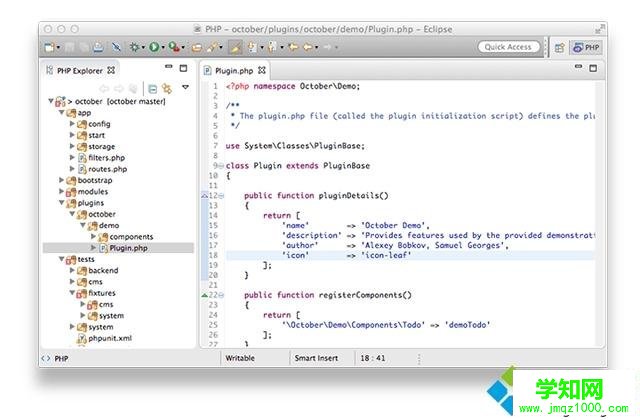Click the Last Edit Location arrow icon
This screenshot has width=640, height=420.
pyautogui.click(x=293, y=47)
